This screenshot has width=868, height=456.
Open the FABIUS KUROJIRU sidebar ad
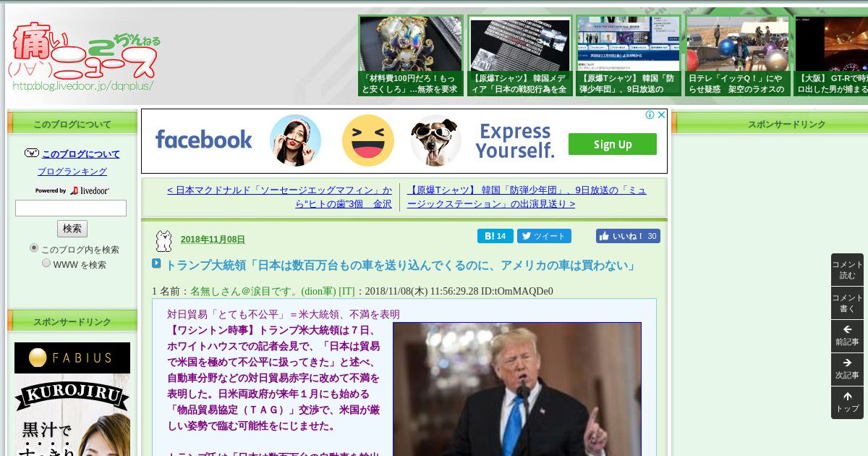click(72, 399)
